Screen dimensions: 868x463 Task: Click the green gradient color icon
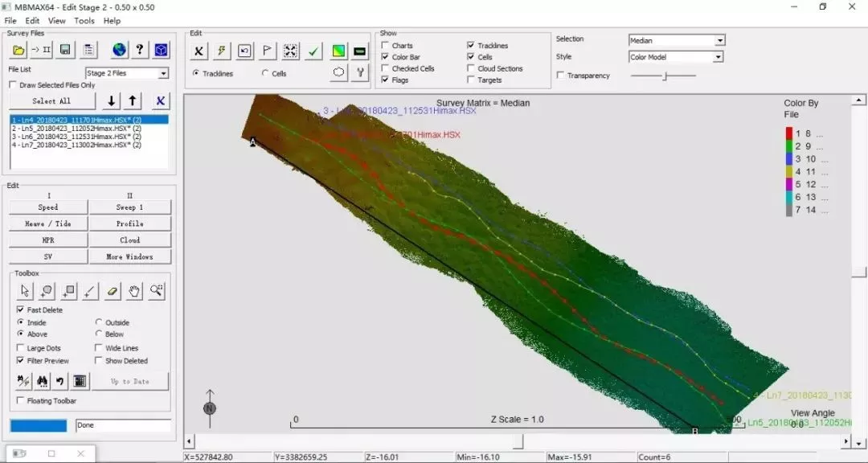point(338,51)
